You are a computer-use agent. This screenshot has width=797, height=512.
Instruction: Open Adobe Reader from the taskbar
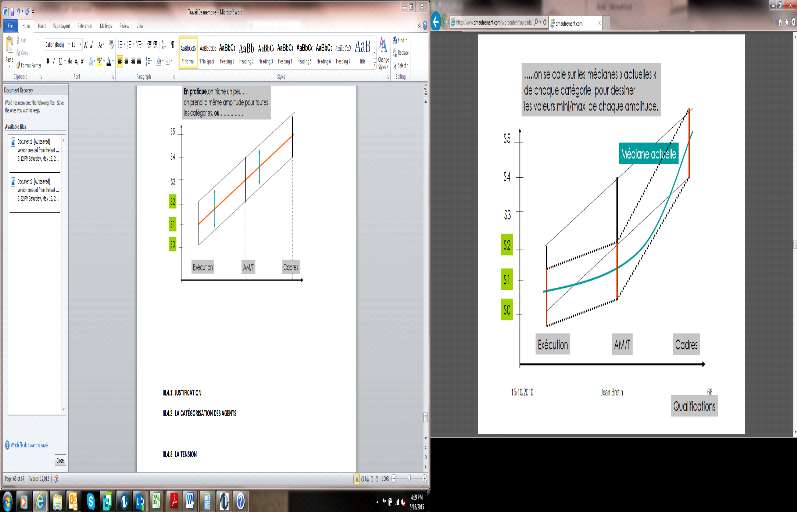click(173, 501)
